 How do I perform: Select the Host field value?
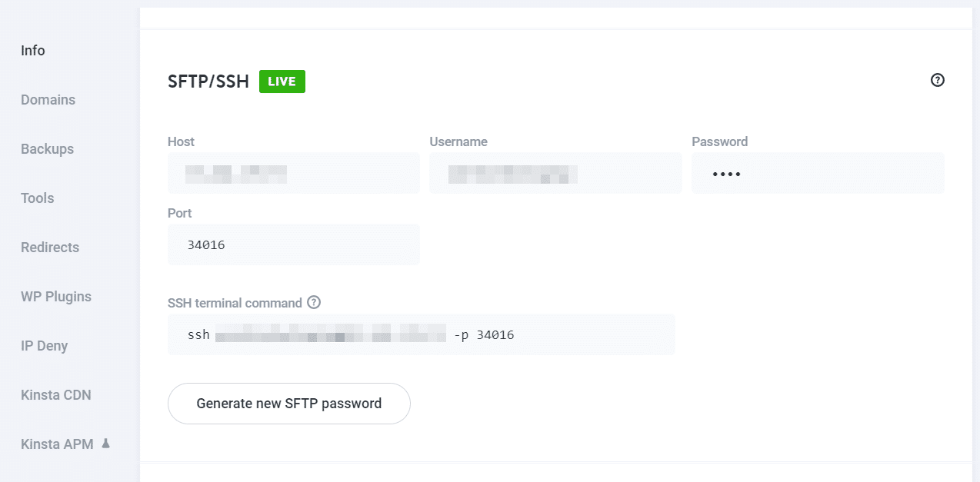click(293, 173)
